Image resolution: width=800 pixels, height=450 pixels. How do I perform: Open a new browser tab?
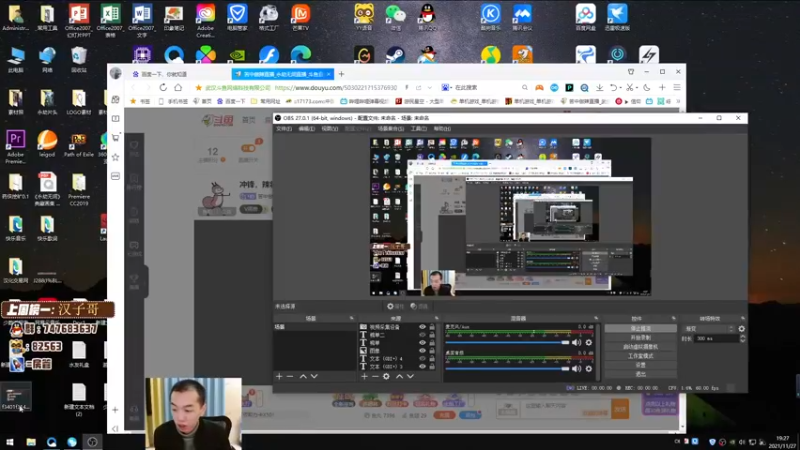pos(341,74)
